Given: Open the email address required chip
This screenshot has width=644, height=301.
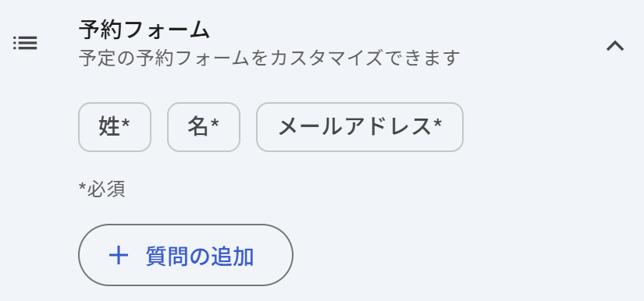Looking at the screenshot, I should (x=360, y=127).
